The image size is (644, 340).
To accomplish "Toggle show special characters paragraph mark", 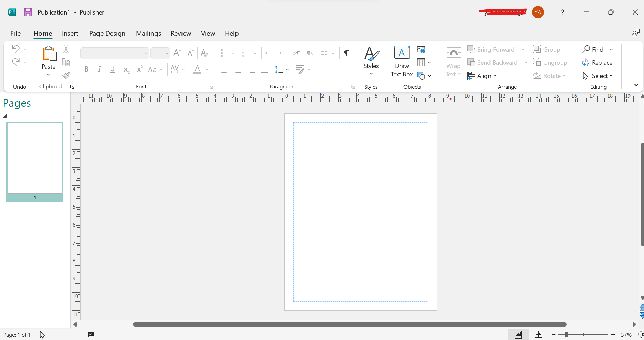I will (347, 53).
